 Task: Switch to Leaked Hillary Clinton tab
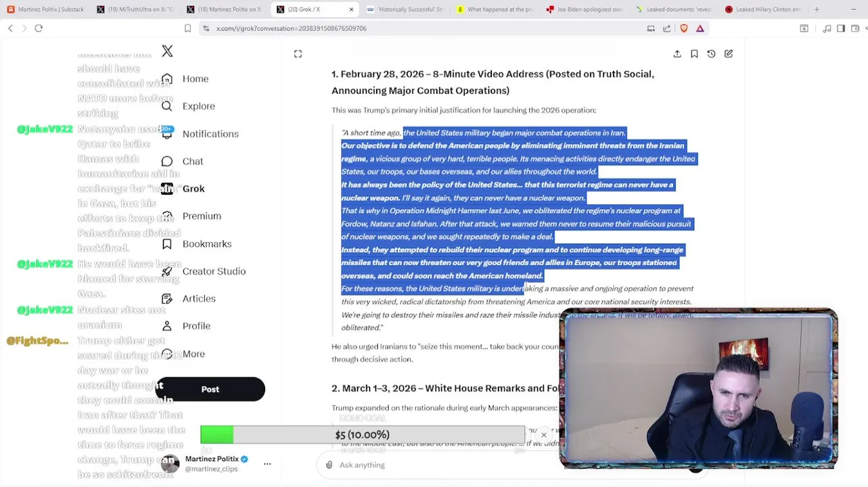764,9
